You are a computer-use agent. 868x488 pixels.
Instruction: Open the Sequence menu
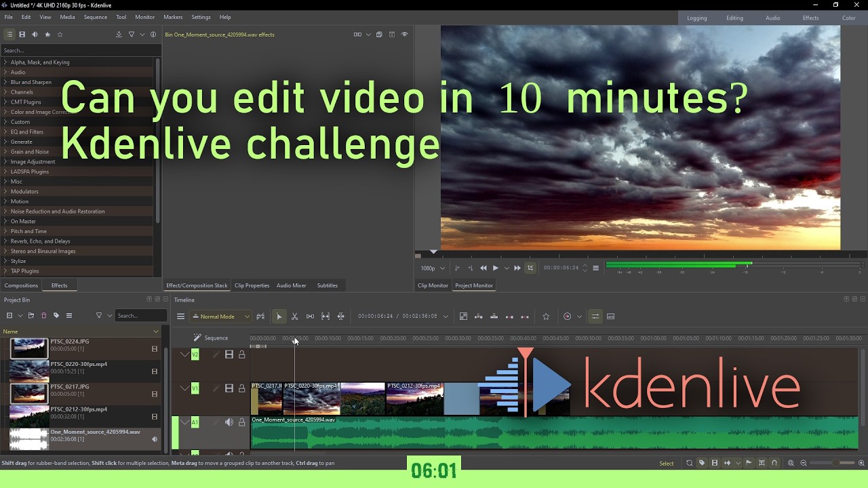[x=96, y=17]
